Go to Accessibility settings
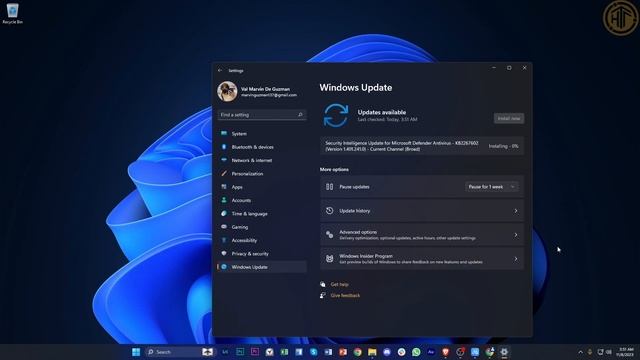The image size is (640, 360). 262,240
